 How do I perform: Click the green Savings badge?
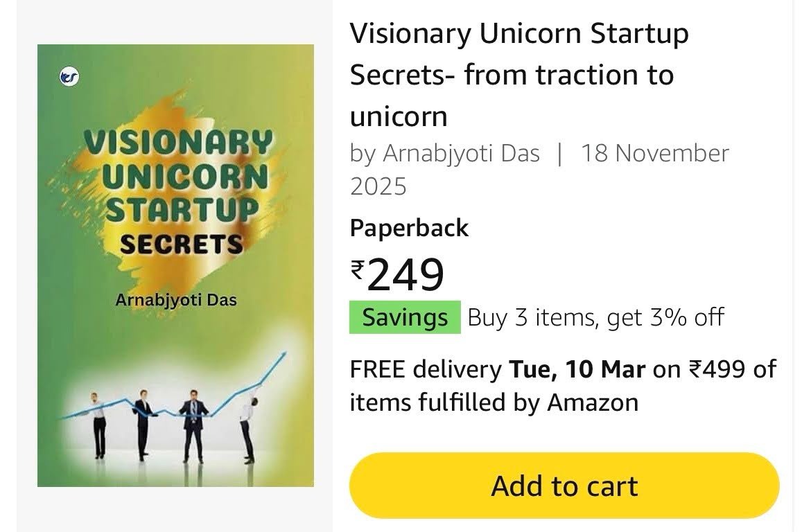(x=405, y=317)
